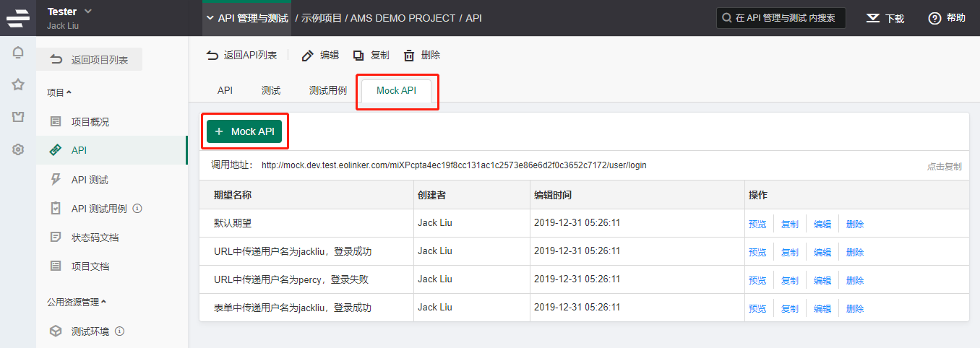Click the 下载 download button
Image resolution: width=980 pixels, height=348 pixels.
coord(885,18)
